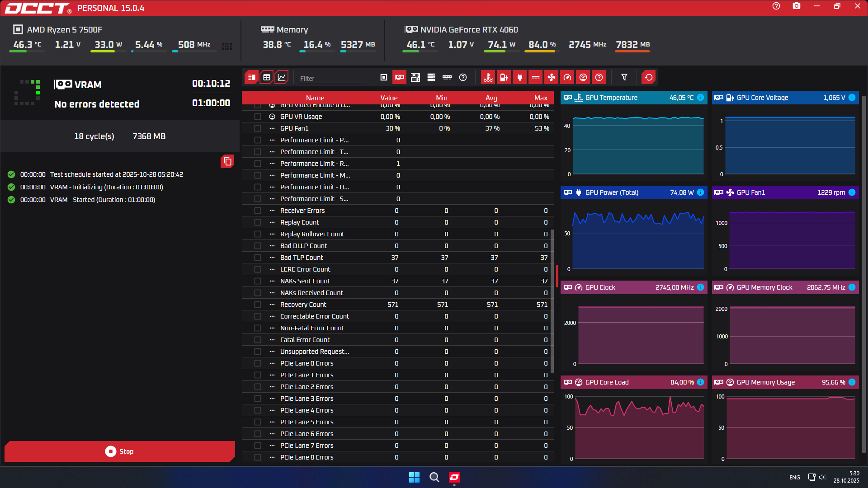This screenshot has width=868, height=488.
Task: Copy log with the clipboard icon
Action: 227,161
